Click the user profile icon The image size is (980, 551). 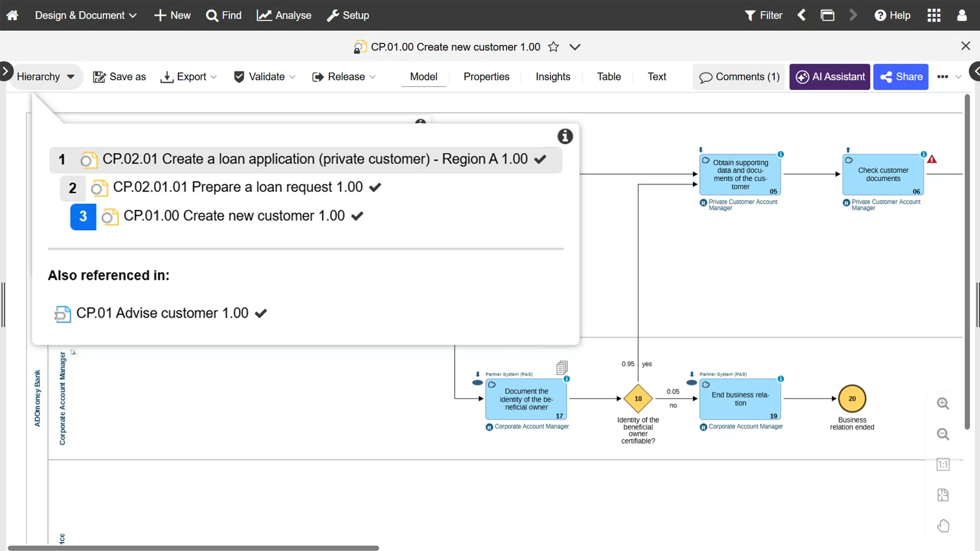coord(962,15)
